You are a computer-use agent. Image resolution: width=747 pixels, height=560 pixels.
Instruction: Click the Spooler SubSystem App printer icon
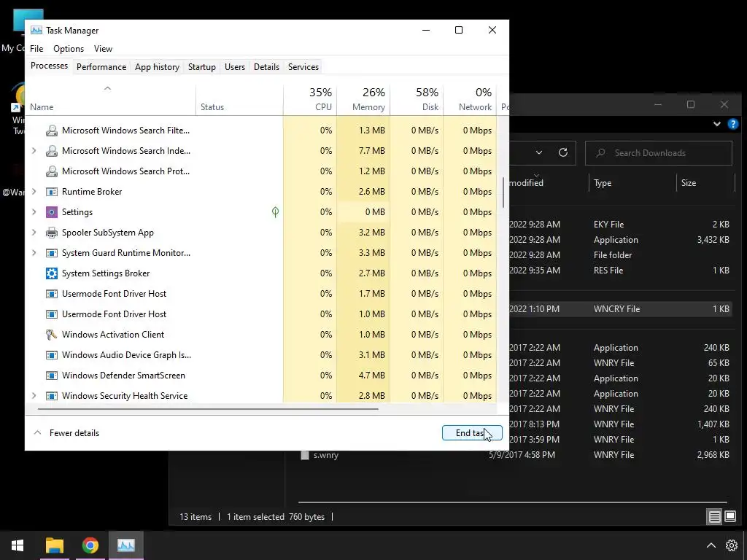click(52, 233)
